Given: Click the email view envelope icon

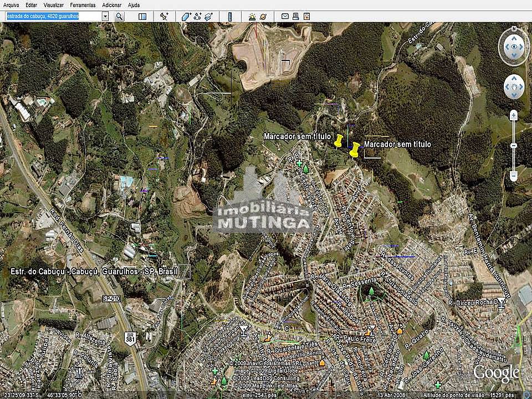Looking at the screenshot, I should click(285, 16).
